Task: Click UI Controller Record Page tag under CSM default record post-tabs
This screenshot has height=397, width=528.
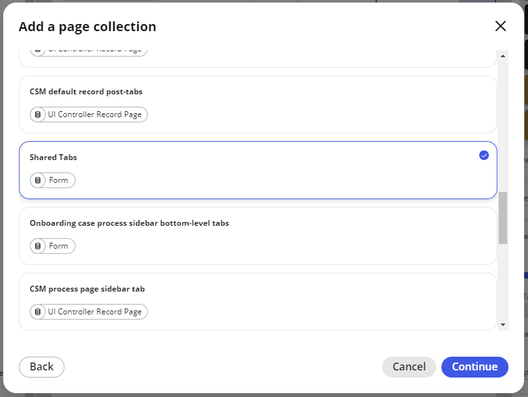Action: coord(89,114)
